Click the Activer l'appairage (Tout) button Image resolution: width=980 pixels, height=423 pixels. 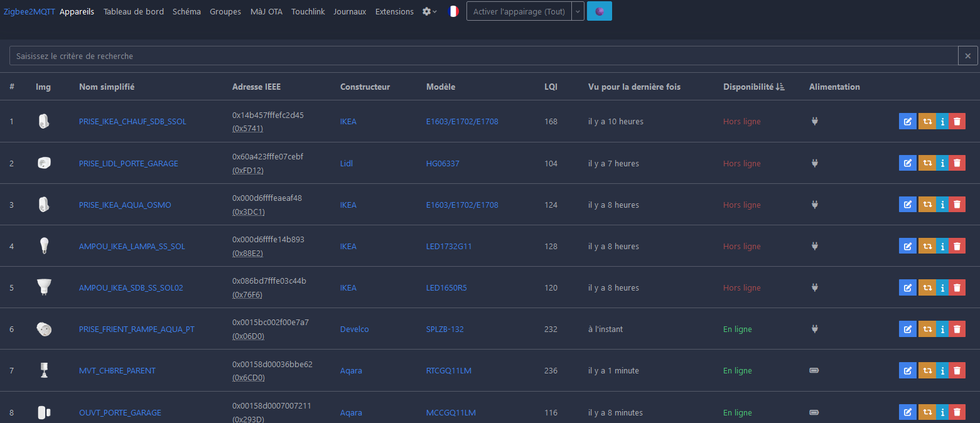pyautogui.click(x=519, y=11)
